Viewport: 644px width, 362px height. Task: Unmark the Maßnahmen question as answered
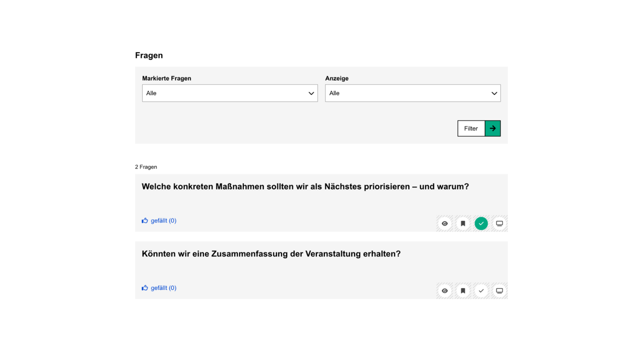coord(481,223)
